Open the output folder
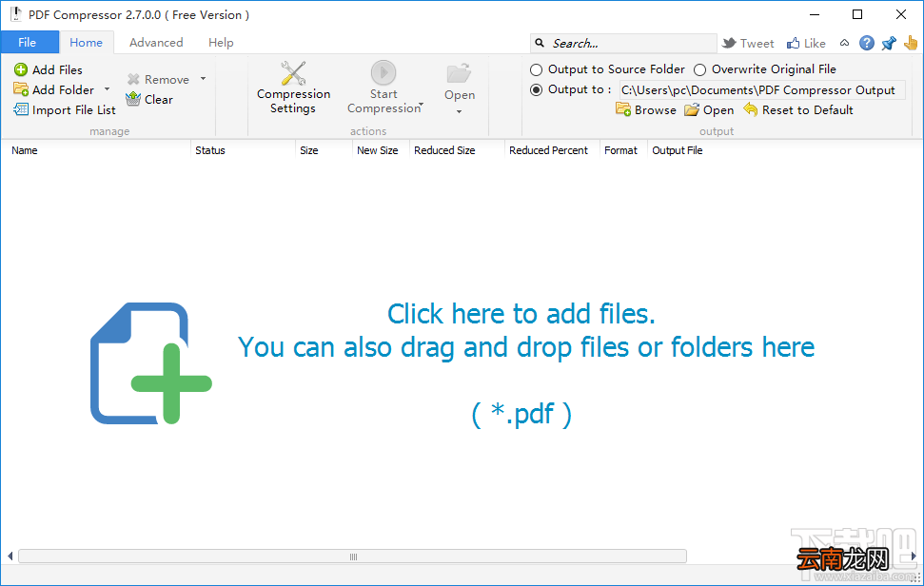924x586 pixels. click(709, 109)
